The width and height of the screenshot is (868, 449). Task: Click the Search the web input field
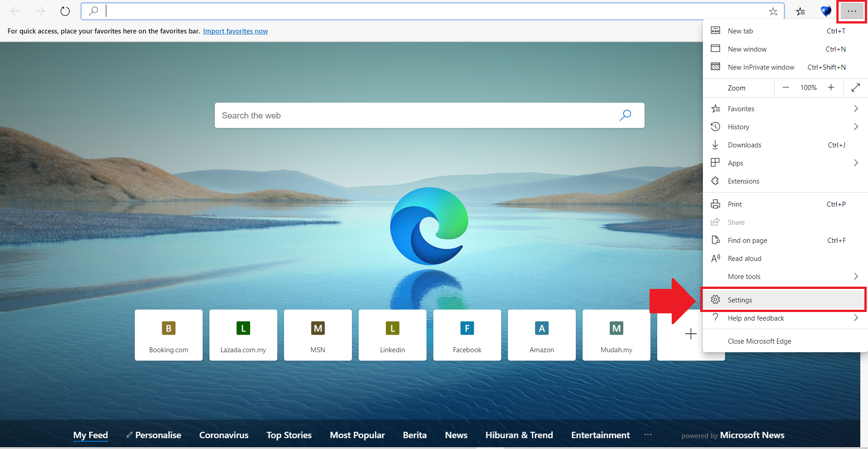[430, 115]
